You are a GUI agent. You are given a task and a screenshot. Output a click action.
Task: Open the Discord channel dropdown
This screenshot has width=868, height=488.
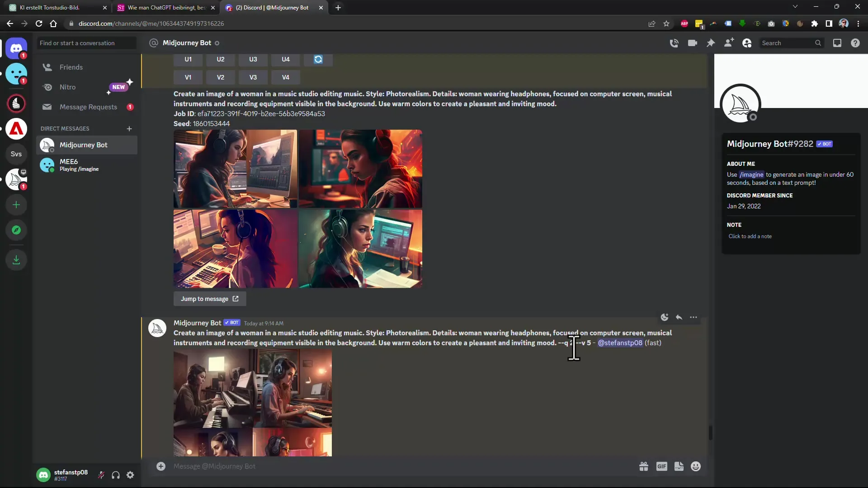187,42
